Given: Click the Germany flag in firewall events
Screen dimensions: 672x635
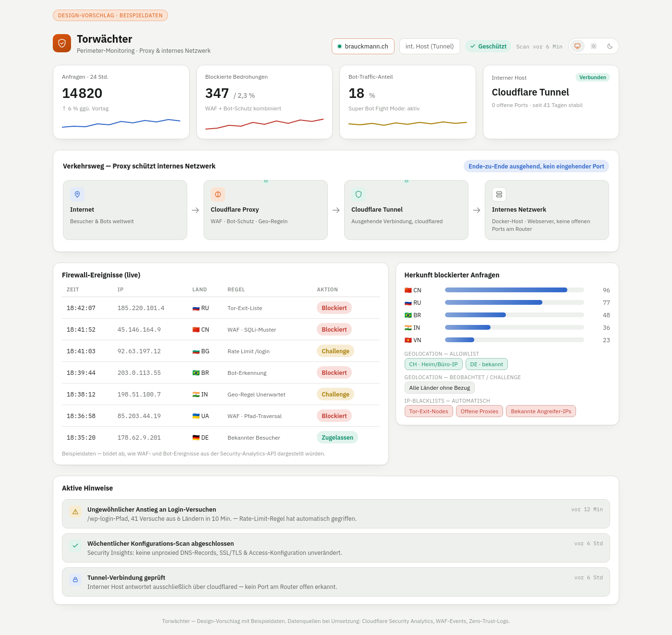Looking at the screenshot, I should pyautogui.click(x=196, y=438).
